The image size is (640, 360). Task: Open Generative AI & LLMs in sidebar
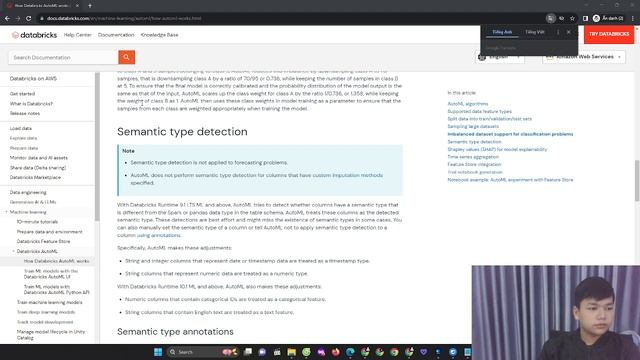33,202
